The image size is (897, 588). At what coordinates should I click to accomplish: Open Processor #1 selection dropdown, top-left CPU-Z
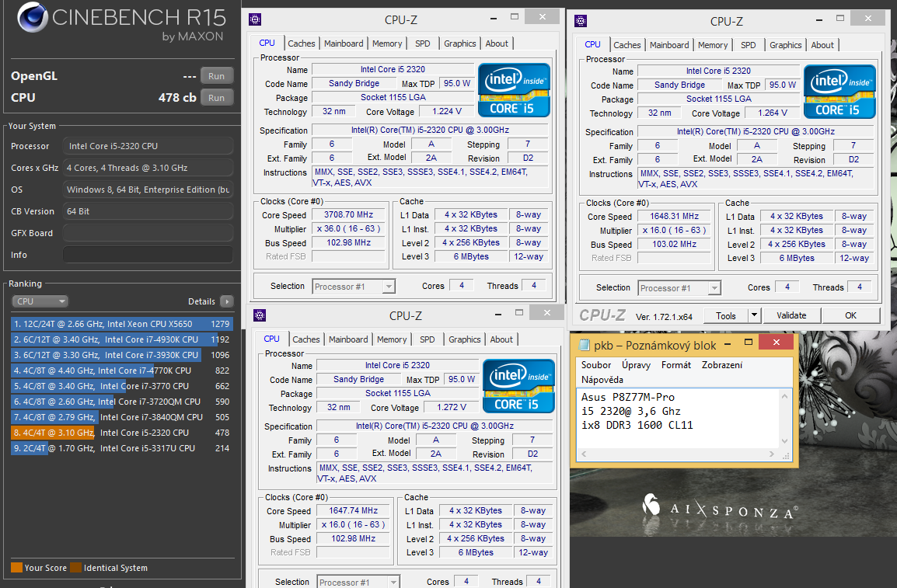click(354, 287)
